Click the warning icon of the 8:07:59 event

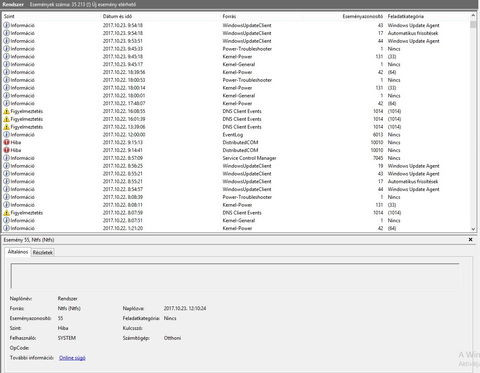(x=6, y=213)
